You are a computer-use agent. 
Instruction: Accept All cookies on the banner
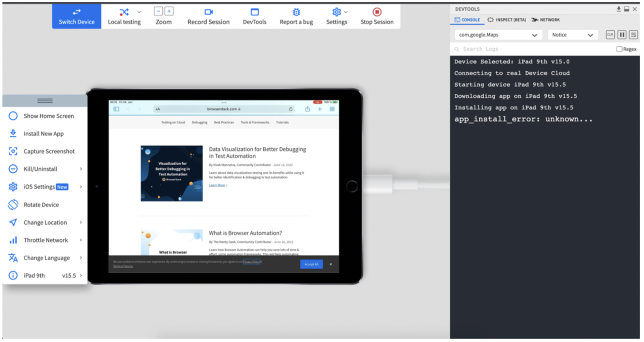coord(312,264)
